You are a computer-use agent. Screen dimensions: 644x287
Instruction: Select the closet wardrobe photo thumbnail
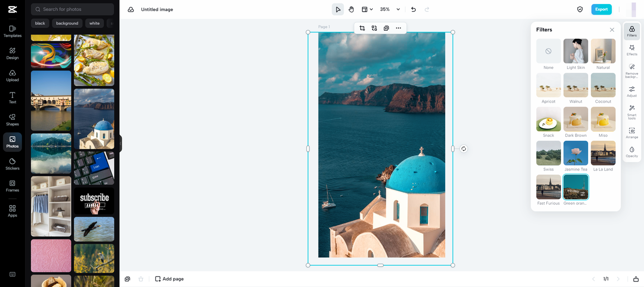point(51,206)
